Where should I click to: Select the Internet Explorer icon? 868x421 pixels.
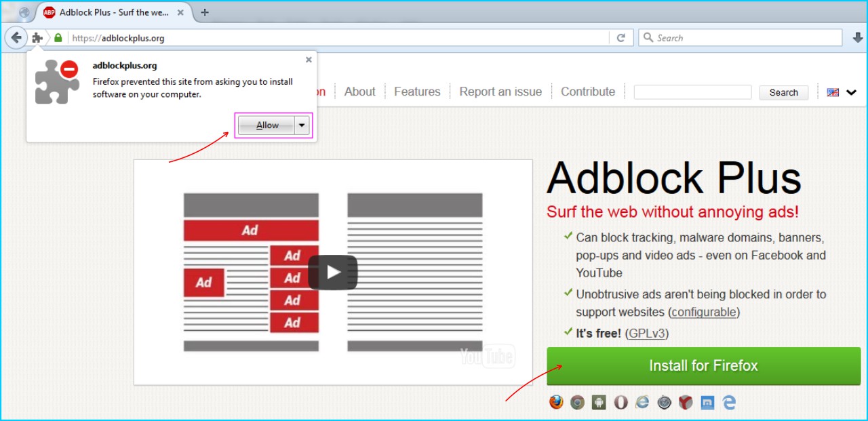(x=642, y=402)
